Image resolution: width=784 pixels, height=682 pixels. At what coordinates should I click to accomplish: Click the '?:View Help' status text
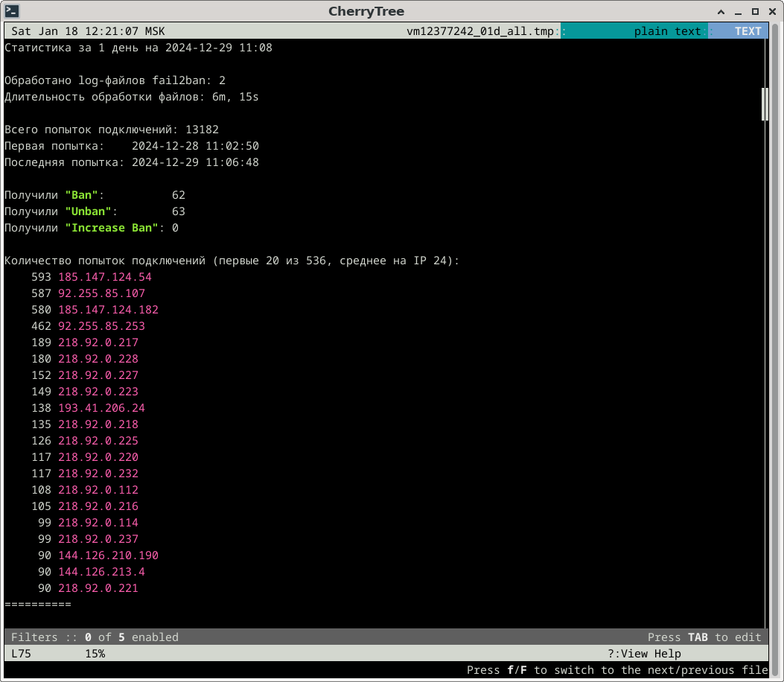[644, 654]
